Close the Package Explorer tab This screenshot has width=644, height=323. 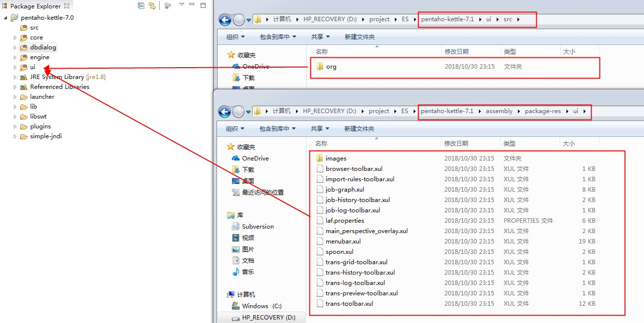click(67, 6)
